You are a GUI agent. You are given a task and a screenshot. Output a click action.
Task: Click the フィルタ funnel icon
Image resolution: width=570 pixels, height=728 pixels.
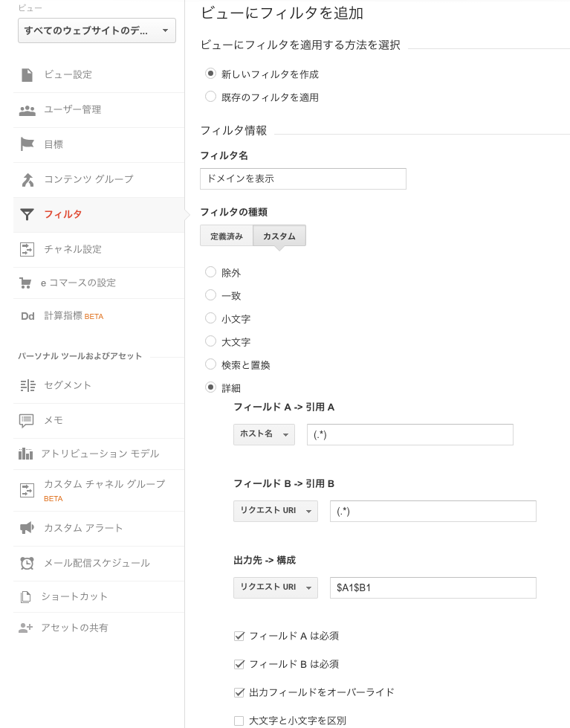[27, 214]
